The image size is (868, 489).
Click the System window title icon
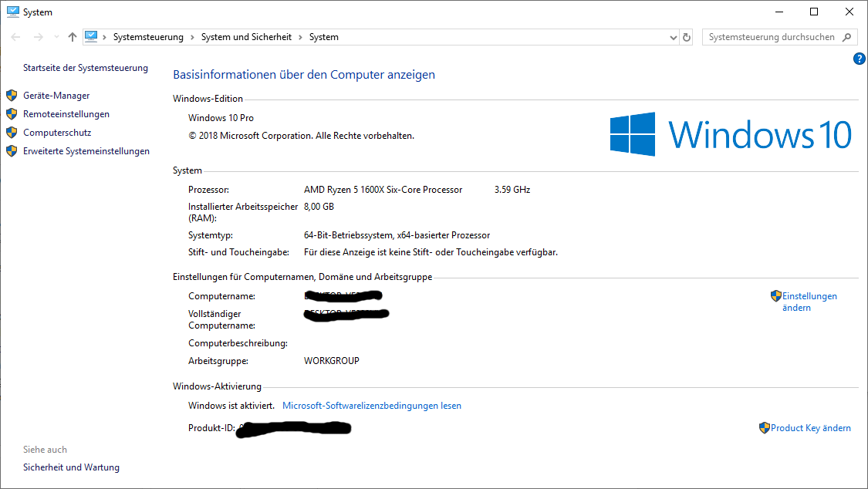pos(13,12)
